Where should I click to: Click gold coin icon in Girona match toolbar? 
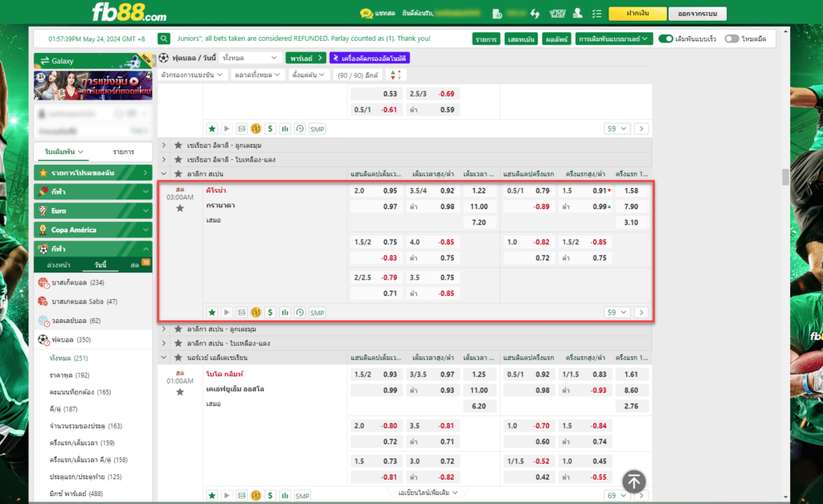tap(256, 313)
